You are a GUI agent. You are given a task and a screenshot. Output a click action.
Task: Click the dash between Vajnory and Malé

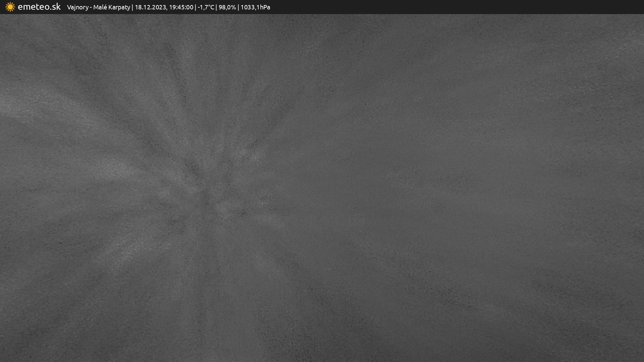point(91,7)
